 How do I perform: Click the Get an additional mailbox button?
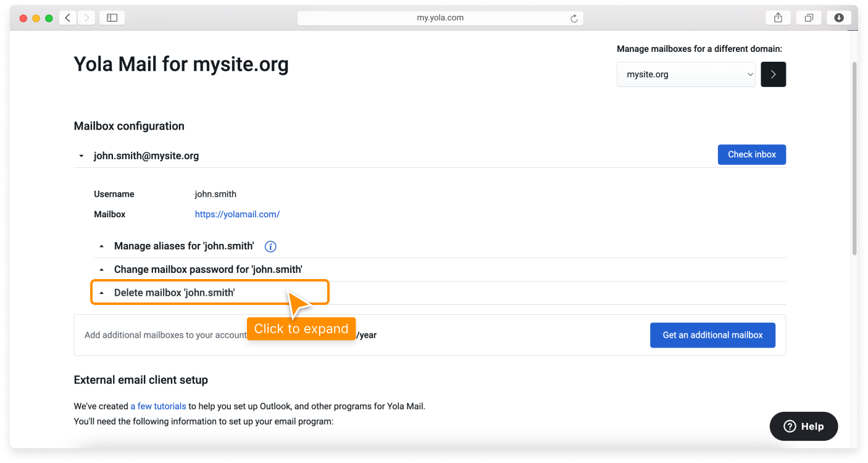tap(712, 335)
